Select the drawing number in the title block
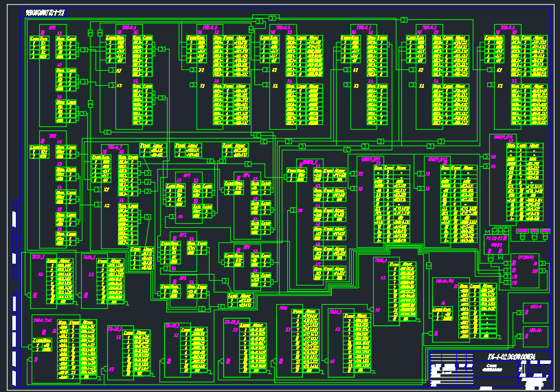Viewport: 560px width, 392px height. click(x=512, y=357)
